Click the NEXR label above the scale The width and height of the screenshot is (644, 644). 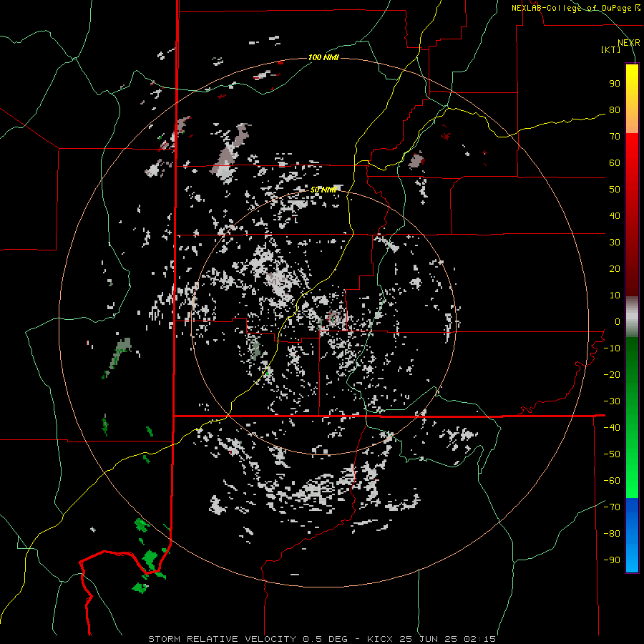point(628,43)
